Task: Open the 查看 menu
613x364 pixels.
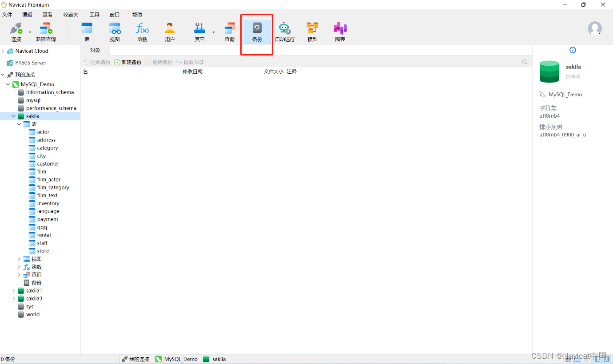Action: point(48,15)
